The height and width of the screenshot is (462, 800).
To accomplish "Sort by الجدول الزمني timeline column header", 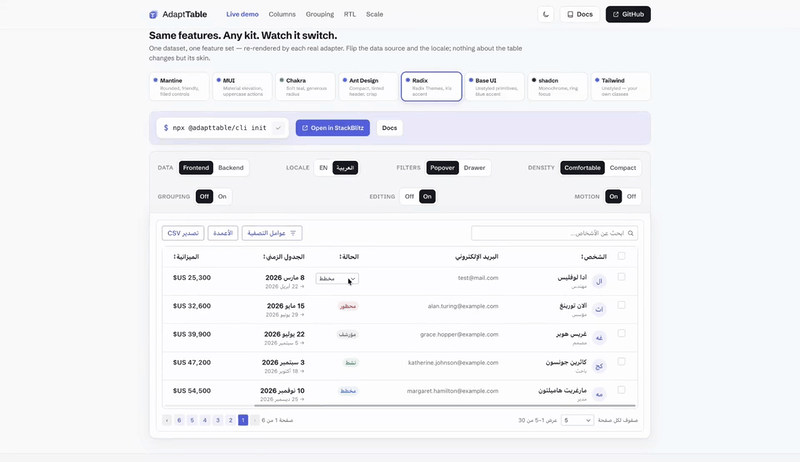I will tap(284, 256).
